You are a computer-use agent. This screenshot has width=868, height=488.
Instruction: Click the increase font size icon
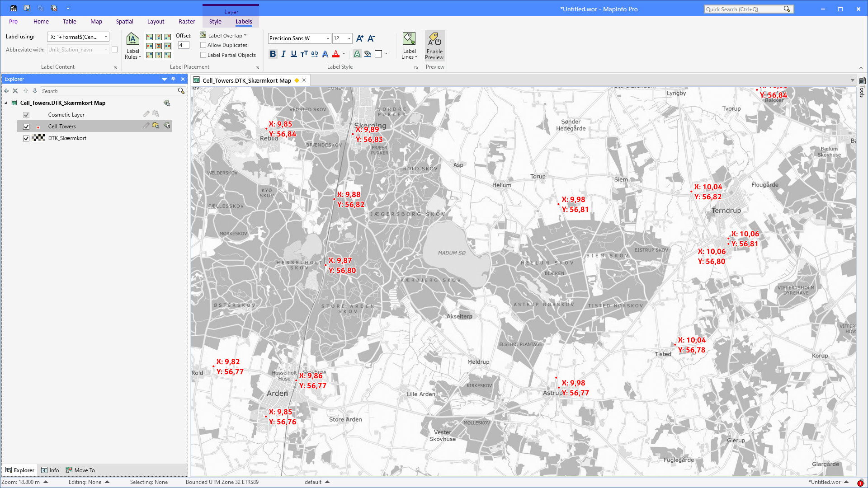(x=359, y=38)
